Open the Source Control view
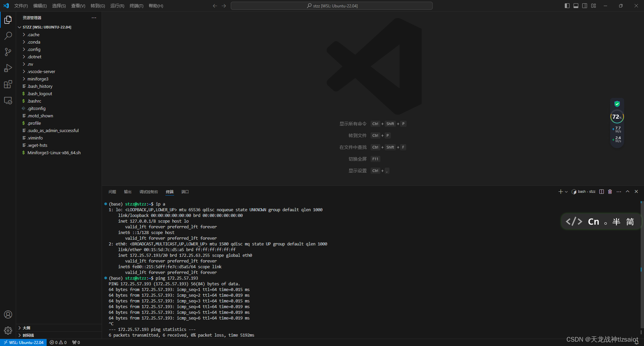 coord(8,52)
